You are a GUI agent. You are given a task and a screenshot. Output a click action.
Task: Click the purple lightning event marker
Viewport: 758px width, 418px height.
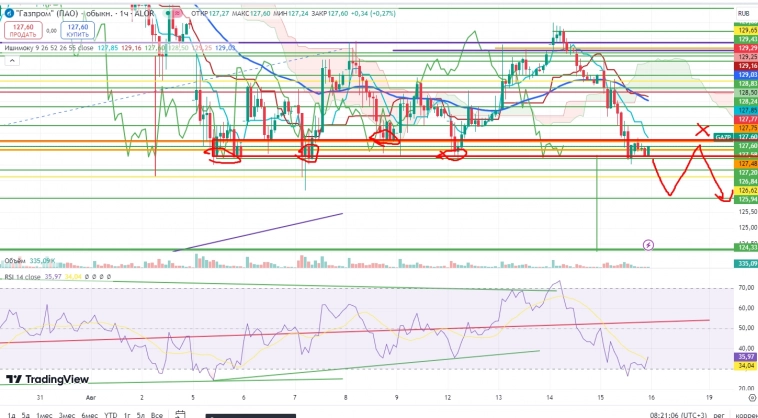tap(647, 243)
